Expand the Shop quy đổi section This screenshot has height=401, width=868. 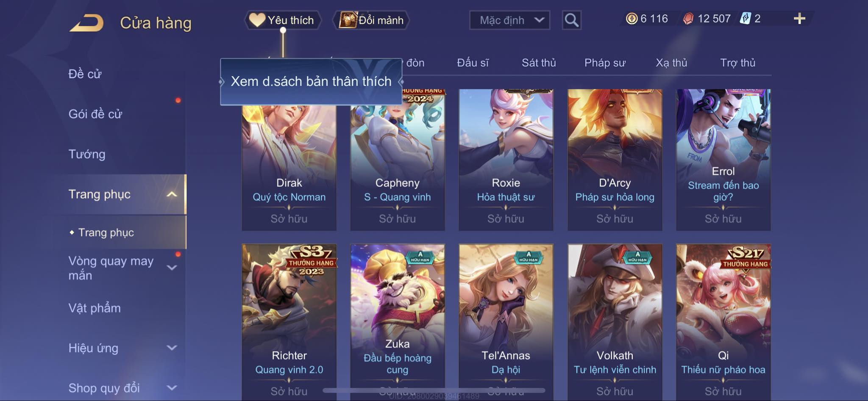172,388
